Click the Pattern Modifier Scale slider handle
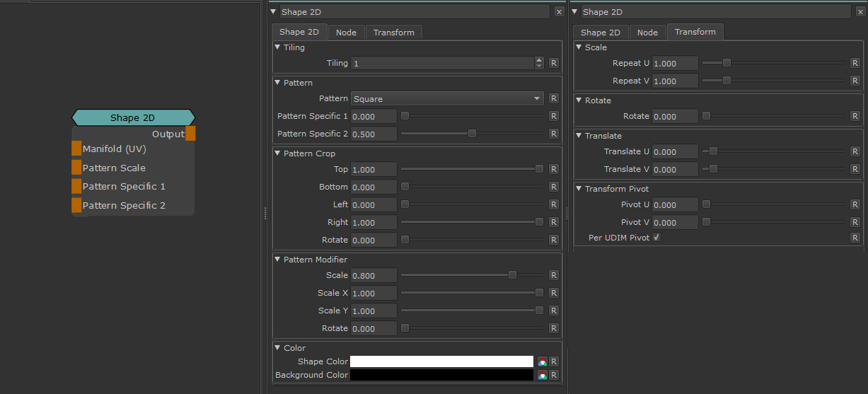Image resolution: width=868 pixels, height=394 pixels. point(512,275)
